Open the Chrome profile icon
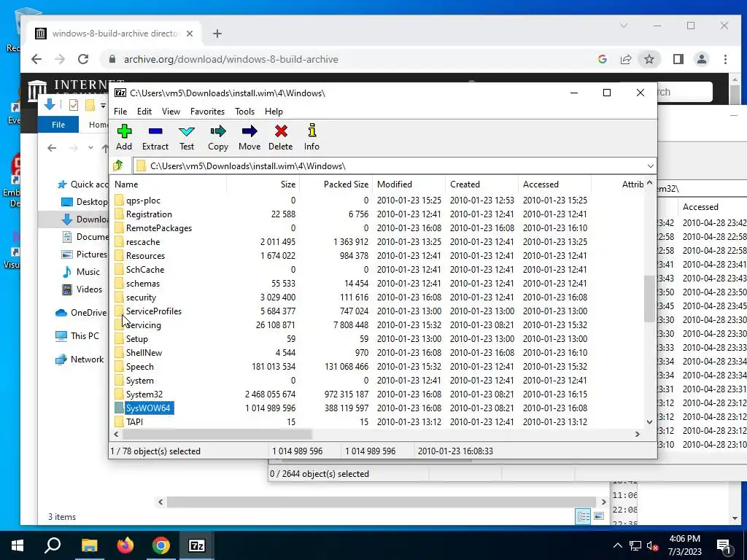This screenshot has height=560, width=747. point(702,59)
